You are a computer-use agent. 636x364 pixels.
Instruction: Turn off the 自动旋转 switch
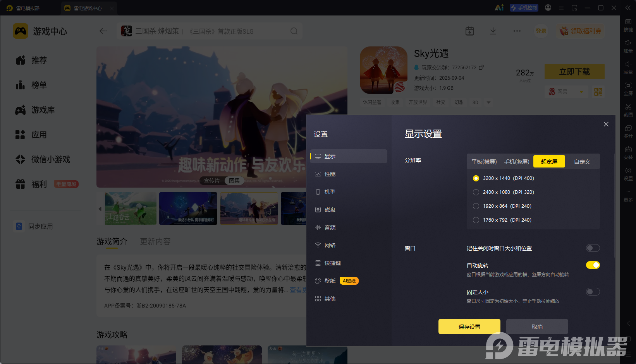point(593,265)
